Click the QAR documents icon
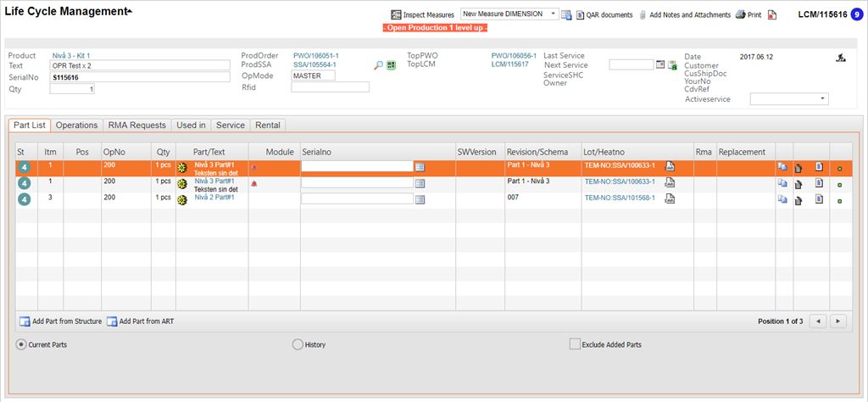The image size is (868, 402). [580, 15]
